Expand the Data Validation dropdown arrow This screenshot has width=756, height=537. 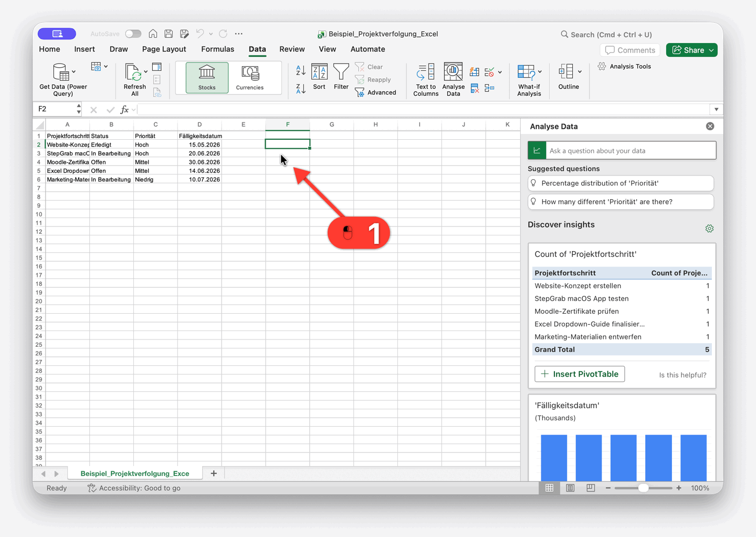500,72
